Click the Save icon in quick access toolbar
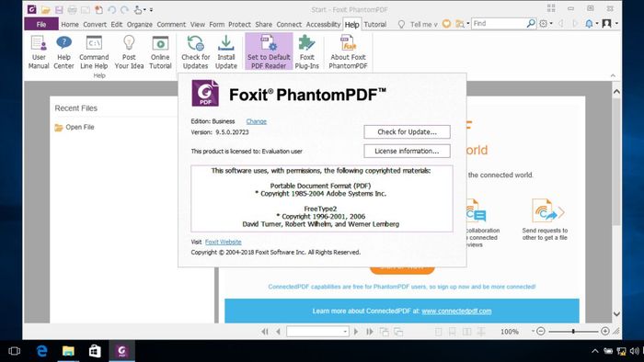 click(59, 9)
